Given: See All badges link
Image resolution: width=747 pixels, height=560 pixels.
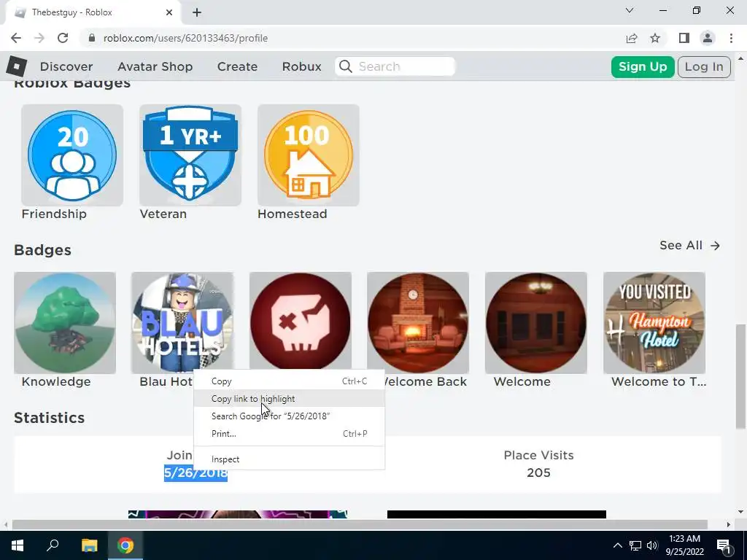Looking at the screenshot, I should [690, 245].
